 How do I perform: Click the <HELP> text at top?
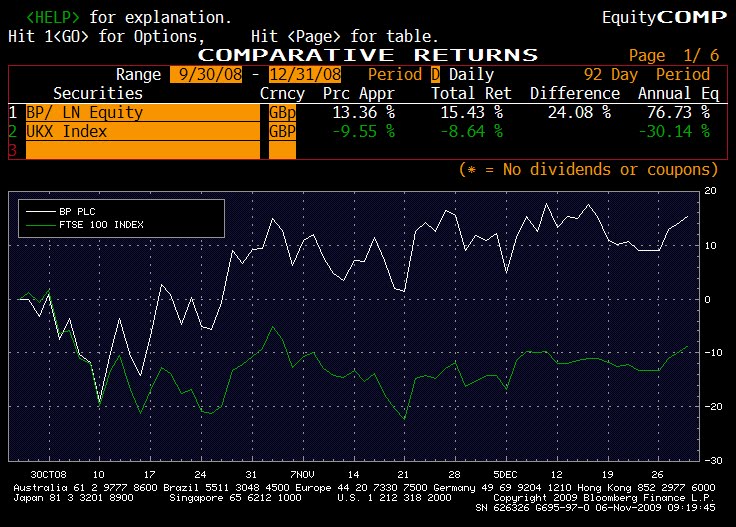point(53,17)
